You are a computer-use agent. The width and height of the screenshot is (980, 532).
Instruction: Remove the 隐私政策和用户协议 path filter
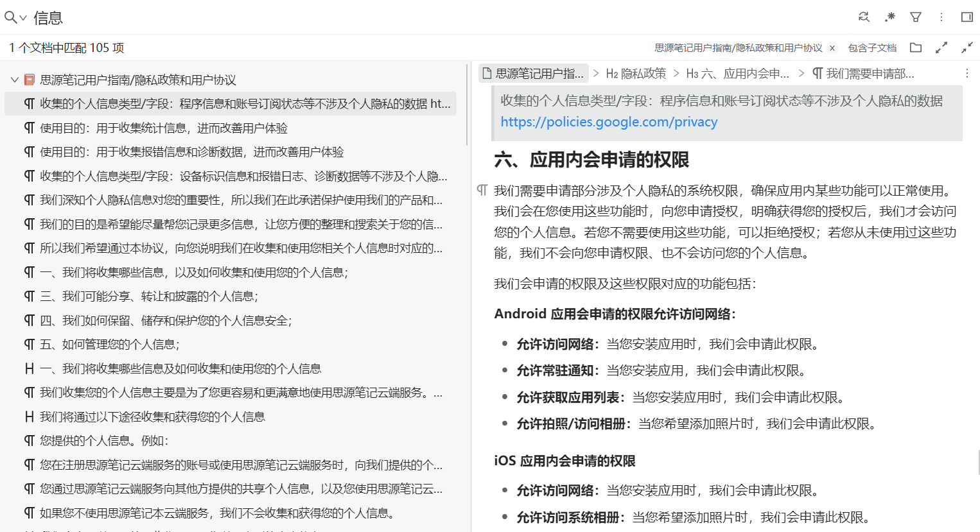click(x=832, y=48)
